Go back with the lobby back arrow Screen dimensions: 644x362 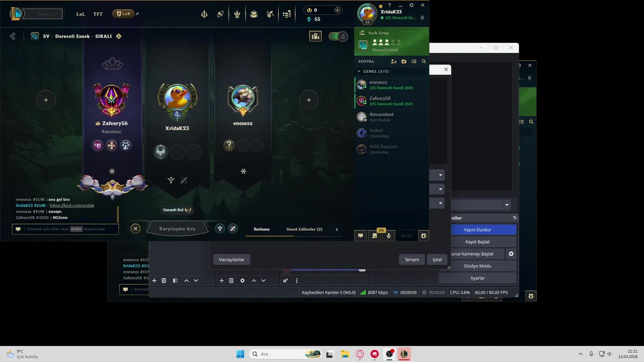13,36
